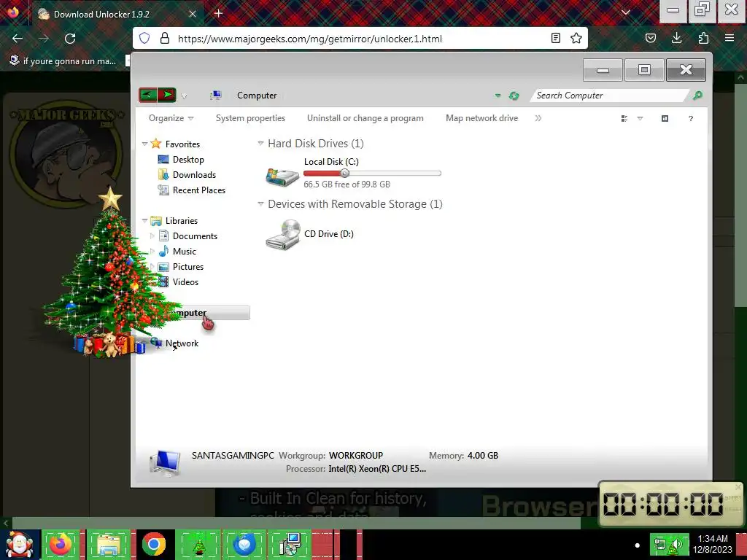Open Explorer help question mark
The height and width of the screenshot is (560, 747).
pyautogui.click(x=690, y=119)
